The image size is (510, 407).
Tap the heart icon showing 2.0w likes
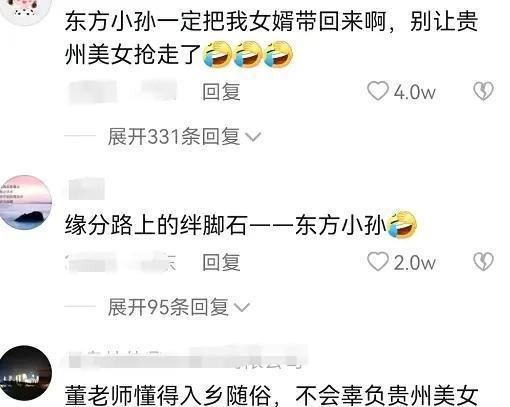coord(378,262)
